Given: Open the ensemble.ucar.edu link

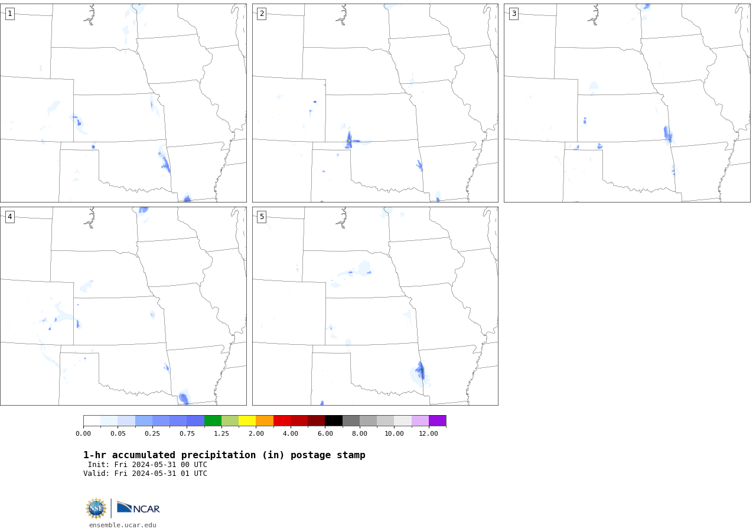Looking at the screenshot, I should [123, 525].
